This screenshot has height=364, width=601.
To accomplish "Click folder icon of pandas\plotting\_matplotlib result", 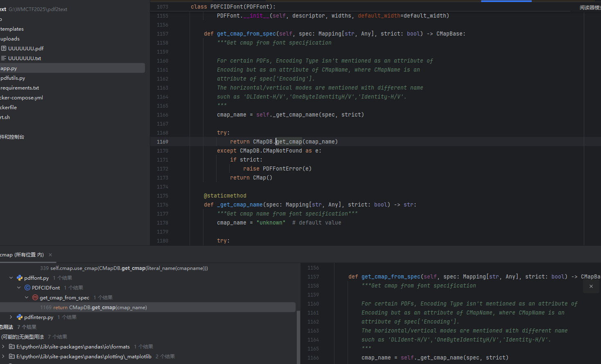I will [x=12, y=356].
